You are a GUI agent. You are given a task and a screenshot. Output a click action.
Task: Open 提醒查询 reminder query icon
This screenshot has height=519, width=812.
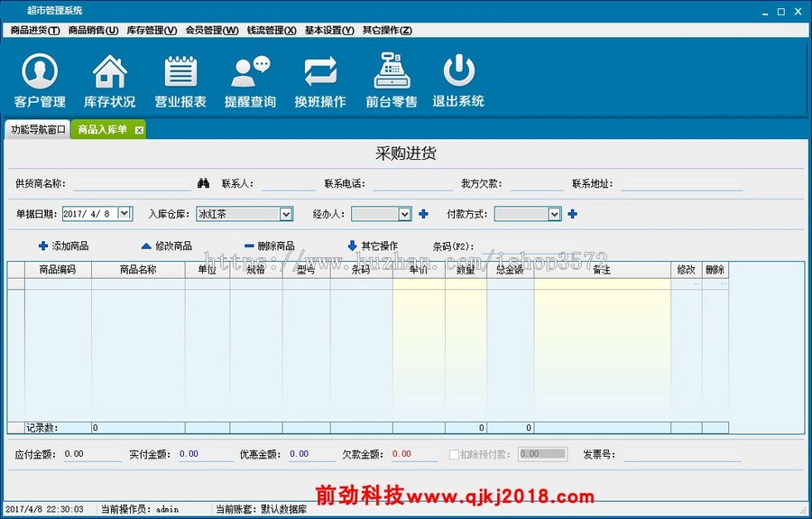pos(250,81)
